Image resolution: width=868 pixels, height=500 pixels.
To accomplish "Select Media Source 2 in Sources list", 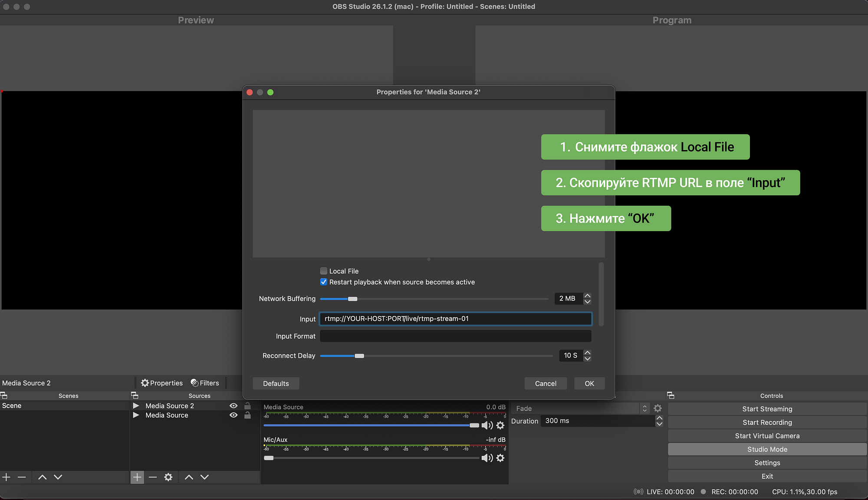I will [170, 406].
